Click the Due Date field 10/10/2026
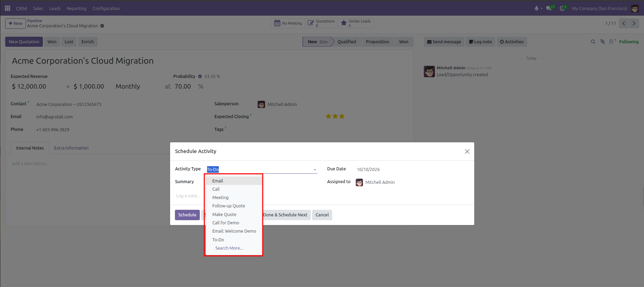 click(368, 170)
